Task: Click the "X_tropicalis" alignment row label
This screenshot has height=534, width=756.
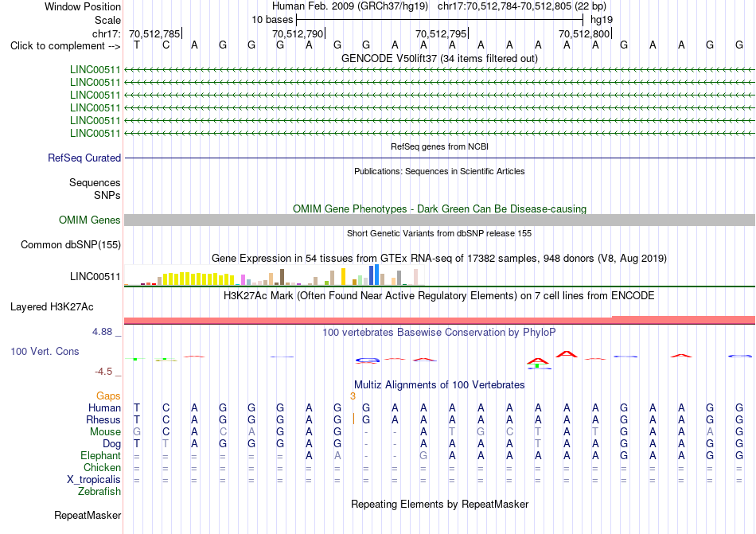Action: click(94, 480)
